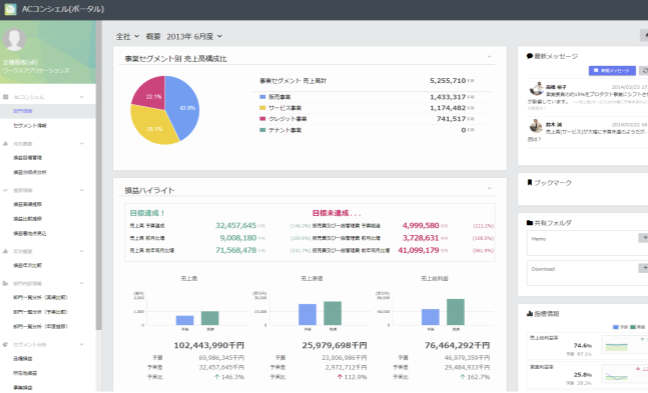Click red unachieved value 3,728,631

point(421,238)
